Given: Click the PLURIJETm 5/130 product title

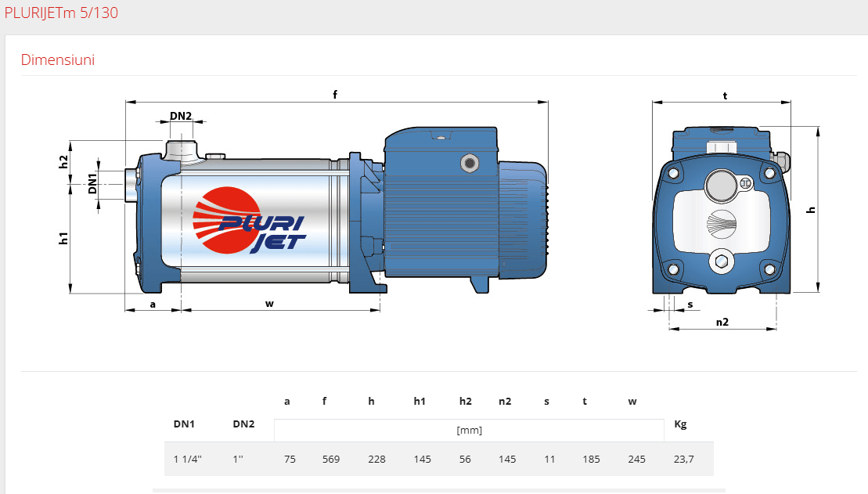Looking at the screenshot, I should [61, 13].
